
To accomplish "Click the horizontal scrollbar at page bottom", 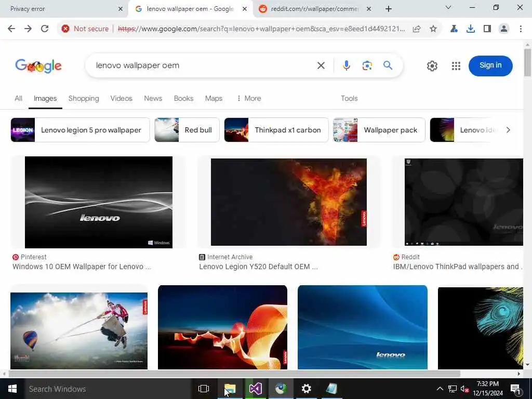I will pos(234,374).
